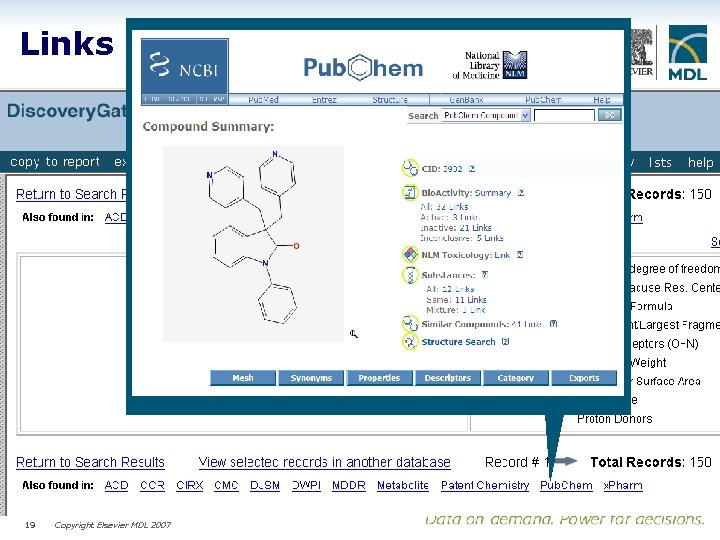
Task: Open xPharm link in bottom Also found in
Action: click(623, 485)
